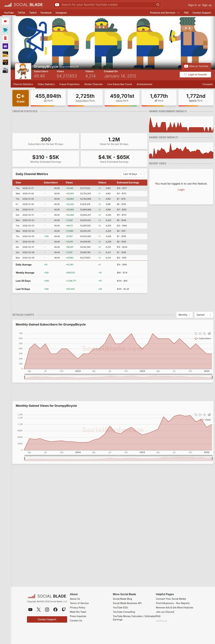The height and width of the screenshot is (644, 215).
Task: Click the Social Blade logo in the footer
Action: pos(47,596)
